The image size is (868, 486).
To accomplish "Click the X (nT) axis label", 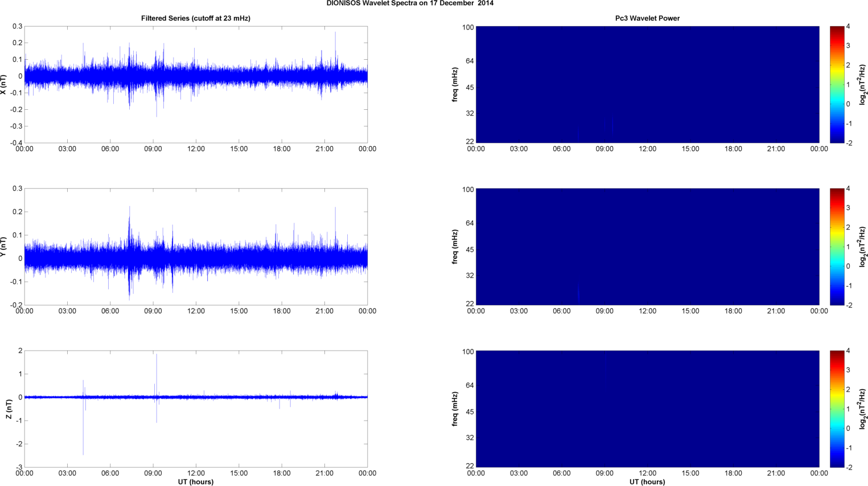I will (4, 84).
